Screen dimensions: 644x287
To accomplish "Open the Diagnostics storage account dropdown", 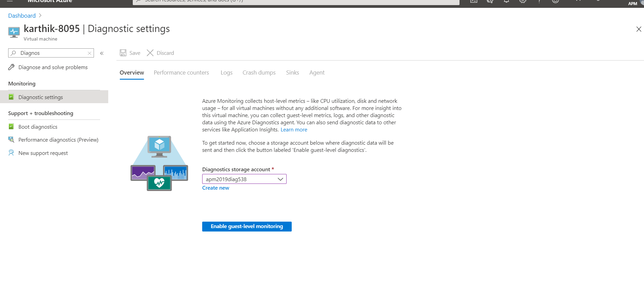I will point(244,179).
